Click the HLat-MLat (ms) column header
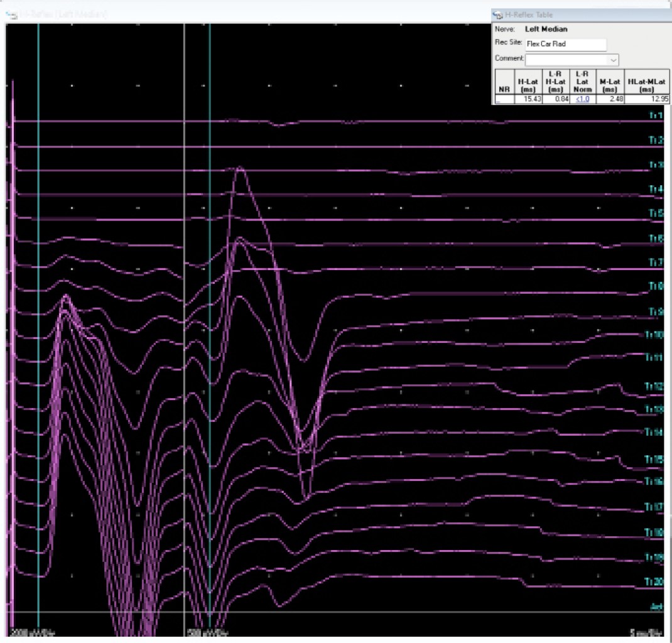The width and height of the screenshot is (672, 643). click(647, 85)
